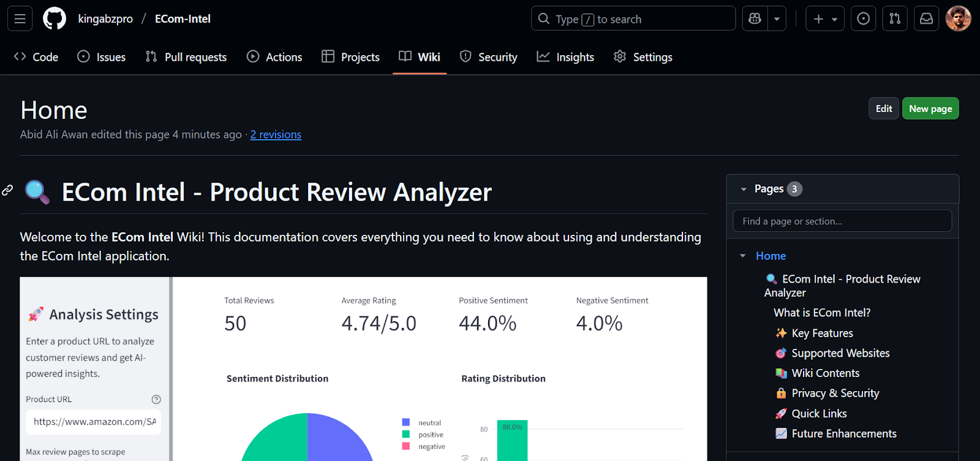Open the notifications inbox icon

pos(927,19)
